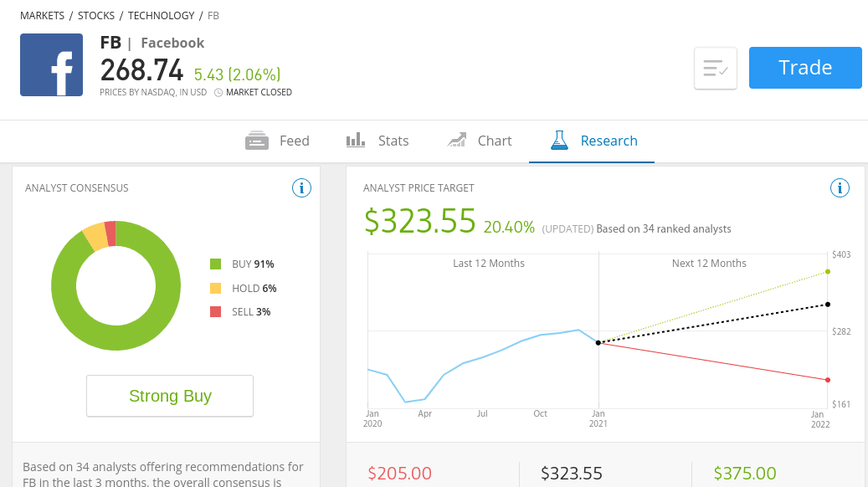Select the Research tab
Viewport: 868px width, 487px height.
coord(592,141)
